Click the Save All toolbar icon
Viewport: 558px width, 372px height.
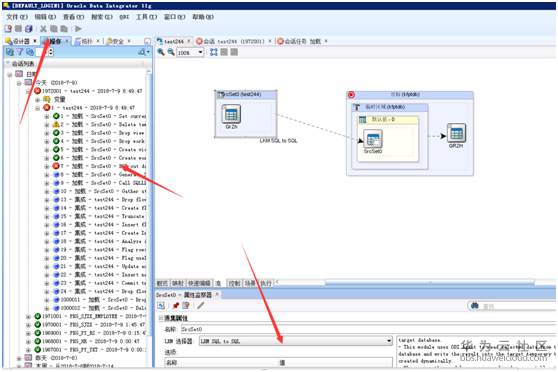coord(29,28)
